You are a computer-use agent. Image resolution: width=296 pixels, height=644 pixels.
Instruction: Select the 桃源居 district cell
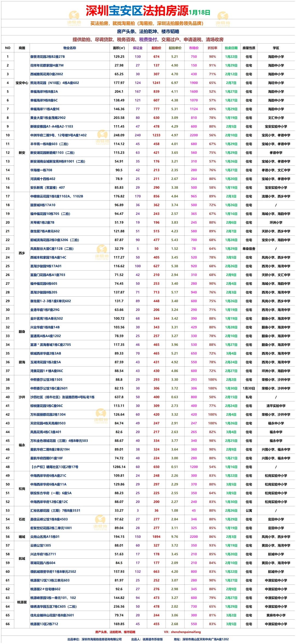click(x=22, y=602)
